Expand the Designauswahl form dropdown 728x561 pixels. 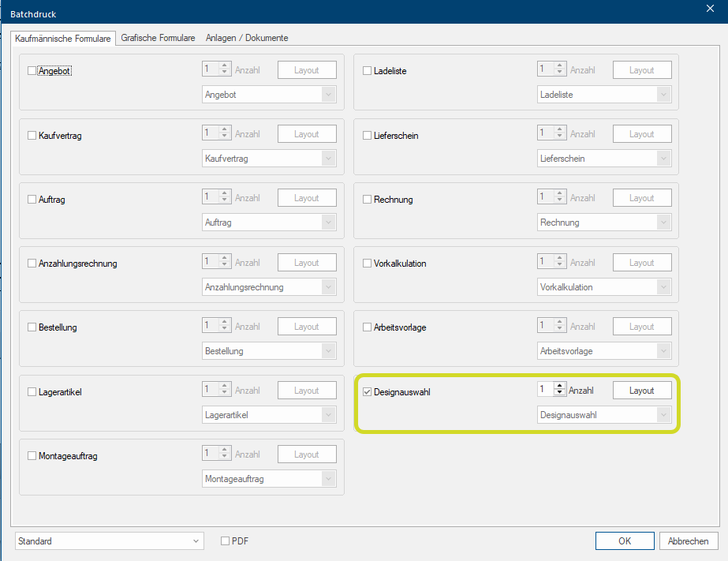(604, 415)
